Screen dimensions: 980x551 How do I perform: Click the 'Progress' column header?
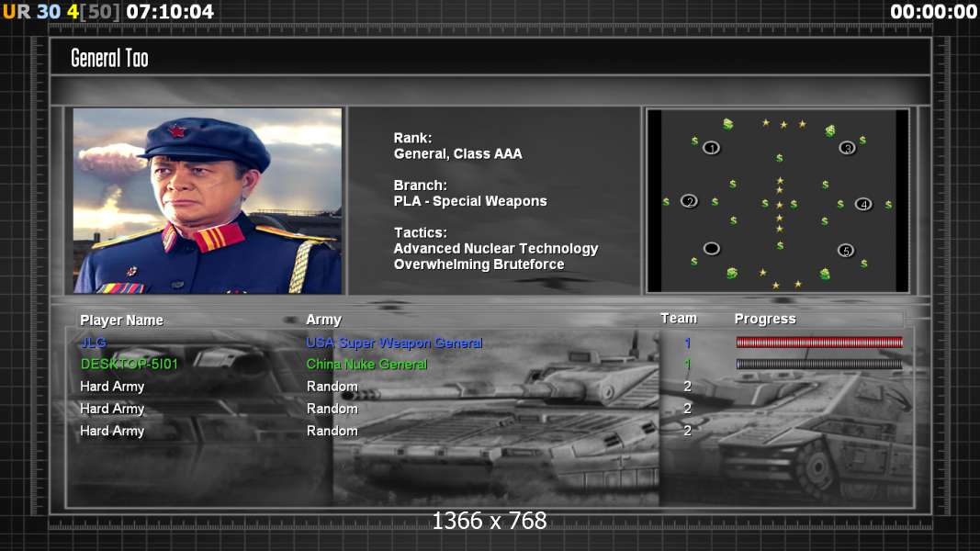(x=765, y=319)
